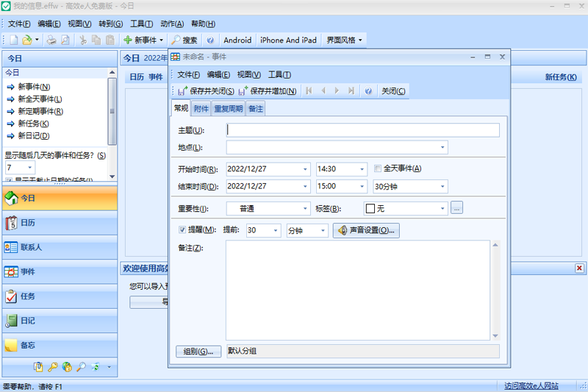Click the globe with padlock icon
This screenshot has width=588, height=392.
67,367
